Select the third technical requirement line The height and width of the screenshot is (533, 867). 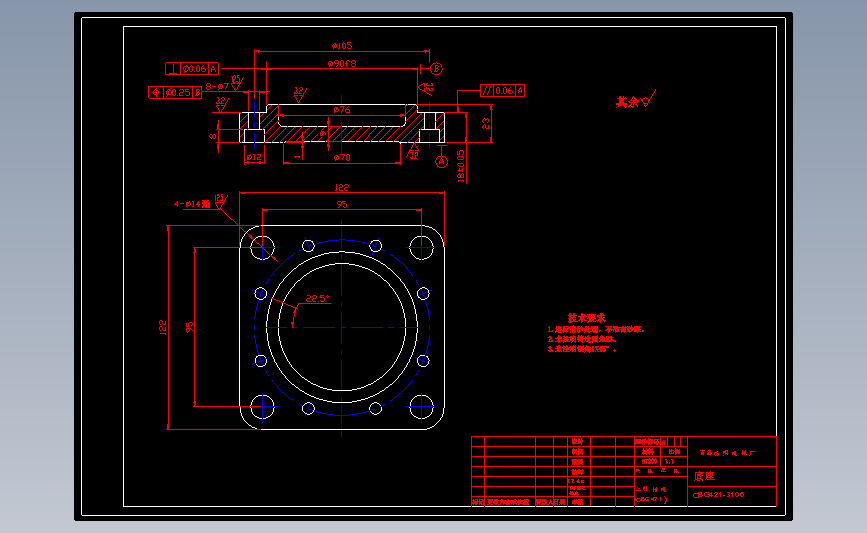pyautogui.click(x=582, y=349)
